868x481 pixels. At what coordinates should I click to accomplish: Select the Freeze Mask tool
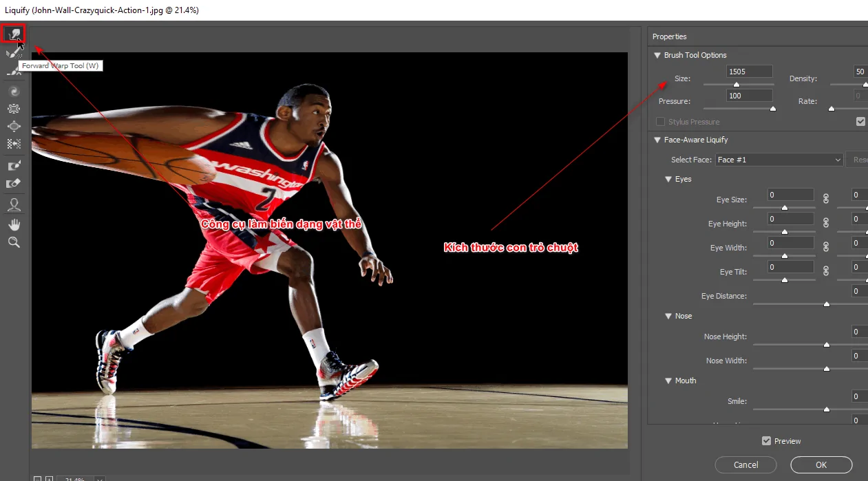coord(14,165)
